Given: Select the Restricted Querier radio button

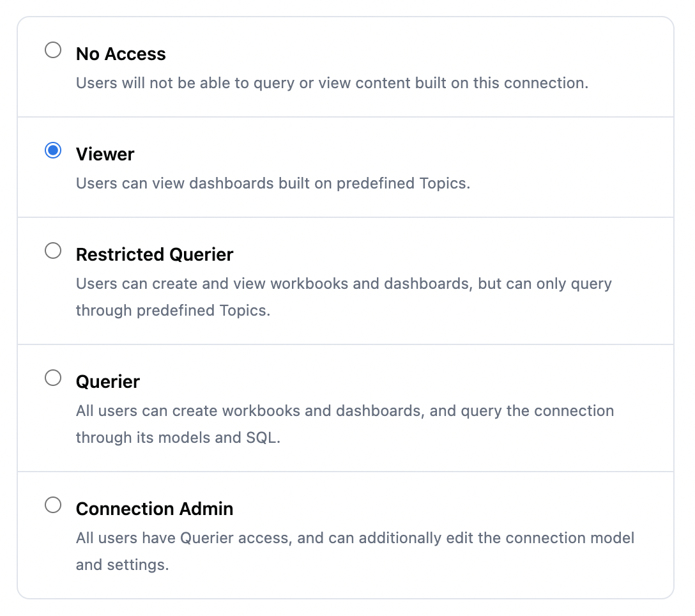Looking at the screenshot, I should point(53,250).
